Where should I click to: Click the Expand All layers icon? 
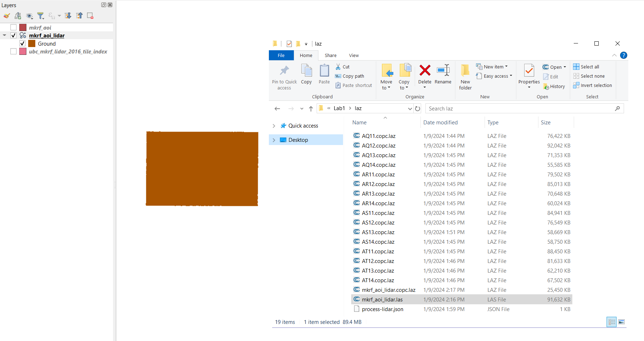[68, 16]
